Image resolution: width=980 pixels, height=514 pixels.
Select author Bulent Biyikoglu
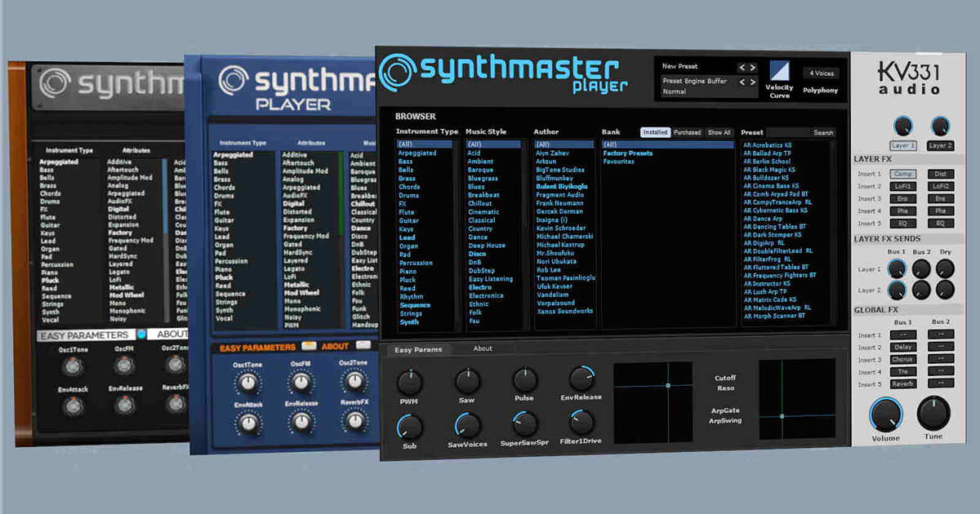coord(562,186)
